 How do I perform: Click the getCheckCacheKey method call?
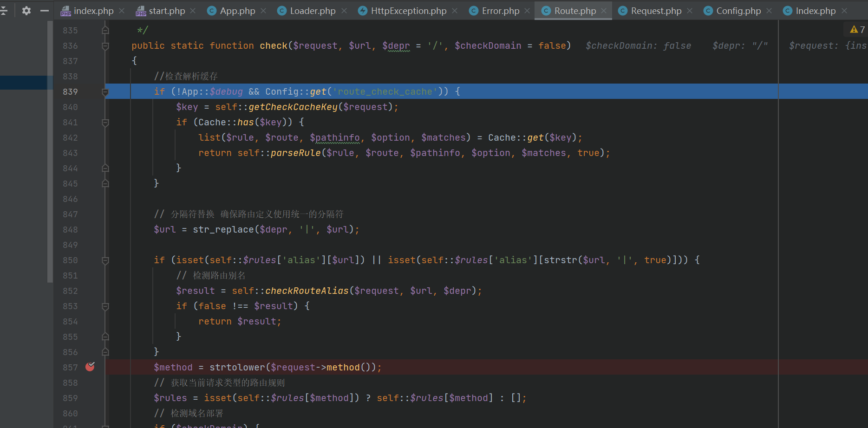[x=293, y=107]
